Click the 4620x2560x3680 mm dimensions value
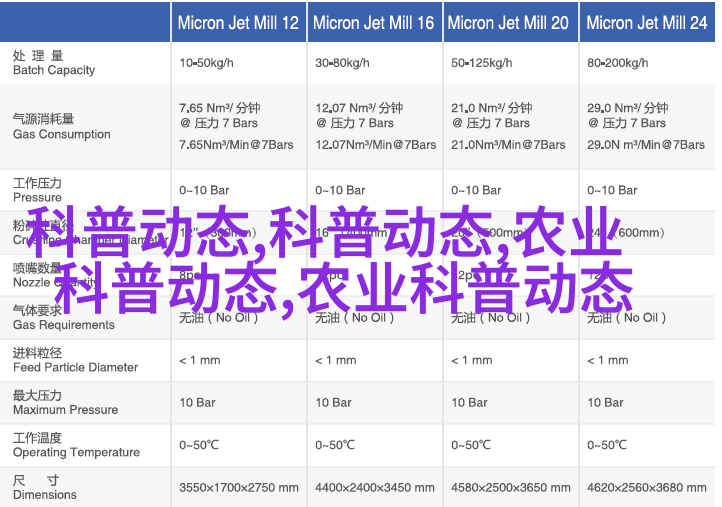The width and height of the screenshot is (722, 507). pos(646,488)
